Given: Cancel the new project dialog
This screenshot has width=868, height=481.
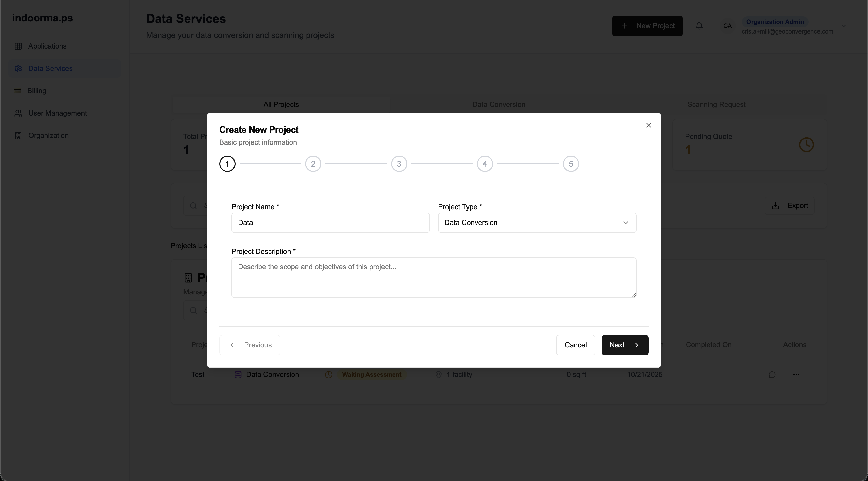Looking at the screenshot, I should coord(575,345).
